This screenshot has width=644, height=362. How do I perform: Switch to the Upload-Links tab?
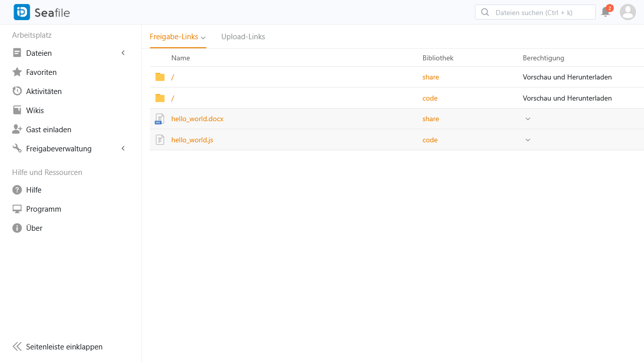[243, 37]
